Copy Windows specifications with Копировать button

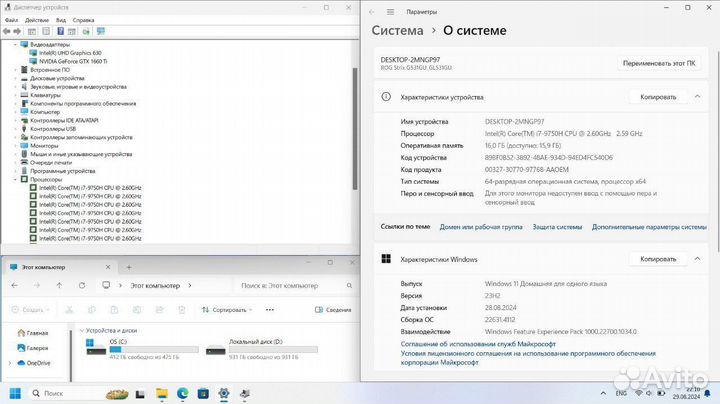click(658, 259)
